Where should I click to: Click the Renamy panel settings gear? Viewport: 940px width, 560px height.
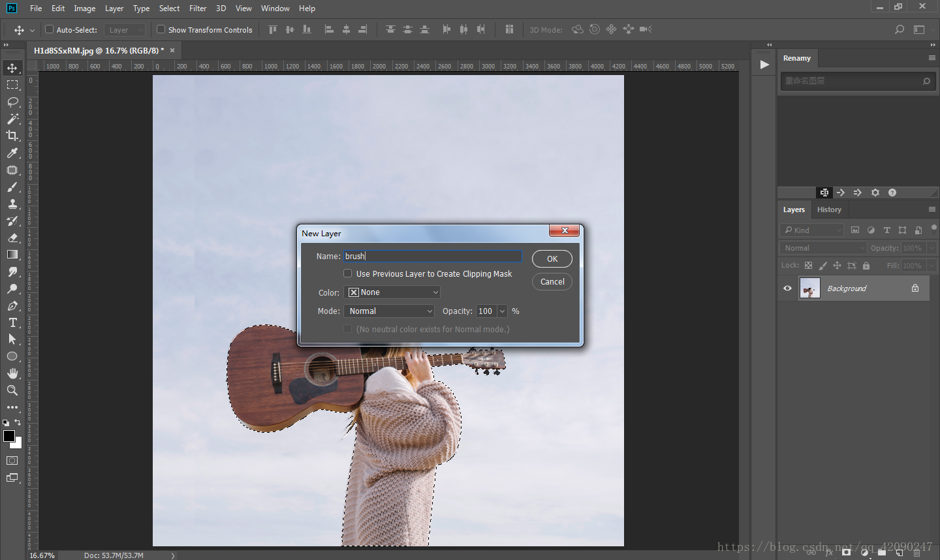(x=875, y=193)
